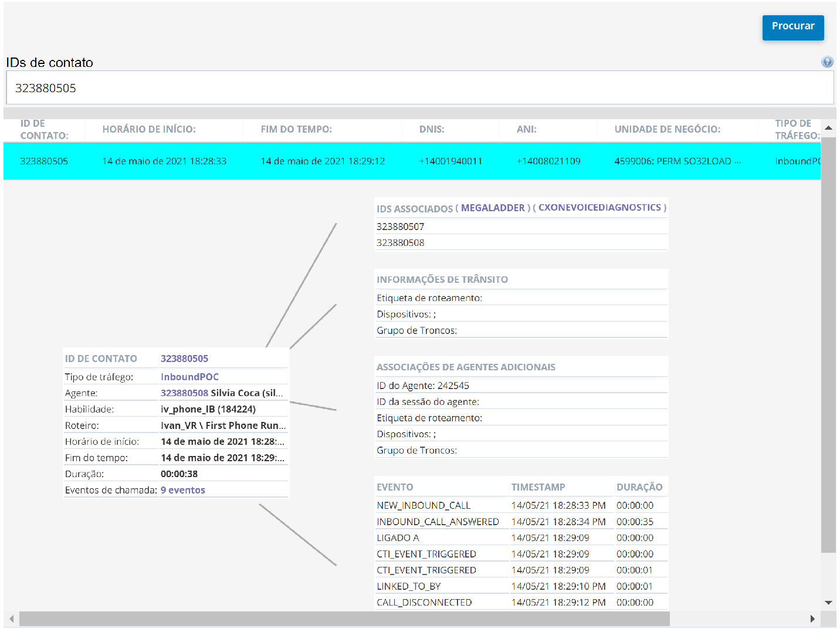Image resolution: width=840 pixels, height=632 pixels.
Task: Open the MEGALADDER link
Action: [493, 208]
